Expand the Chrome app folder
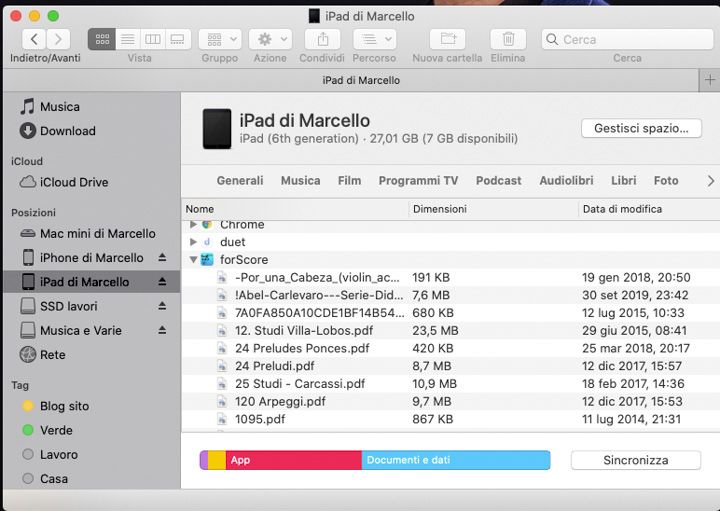 (x=193, y=224)
